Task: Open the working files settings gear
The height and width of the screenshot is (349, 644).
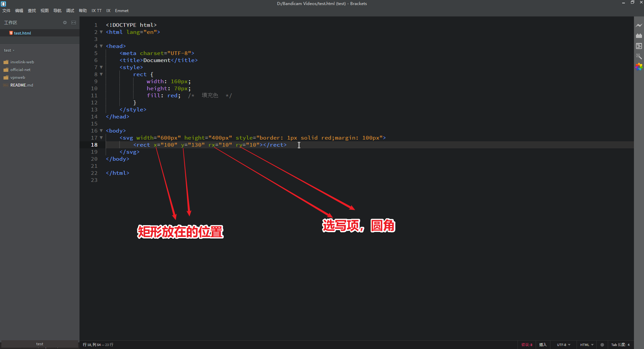Action: (65, 22)
